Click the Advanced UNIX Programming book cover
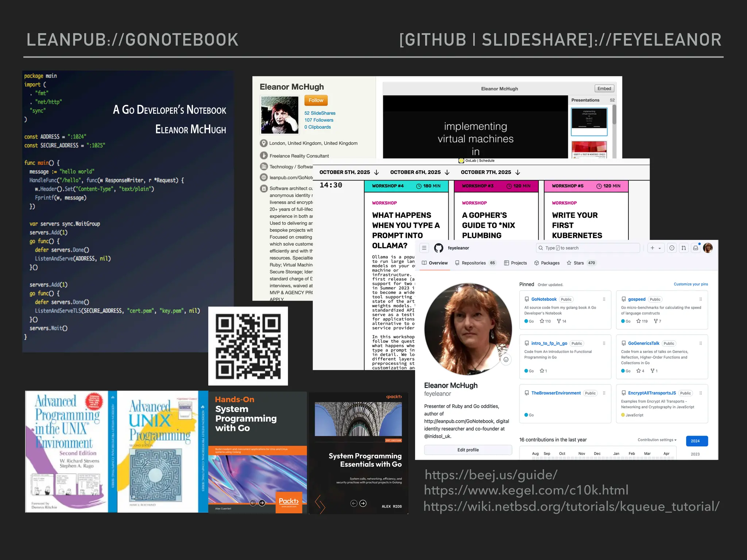This screenshot has width=747, height=560. point(163,452)
